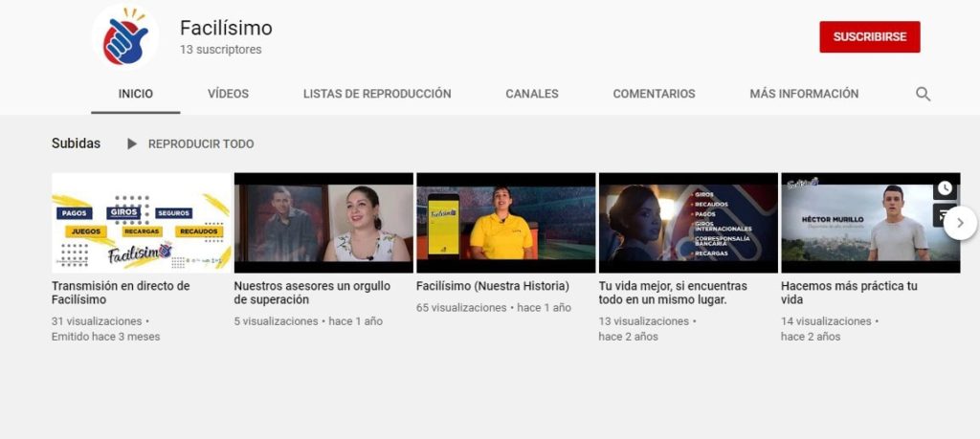The width and height of the screenshot is (980, 439).
Task: Click 31 visualizaciones text
Action: (97, 321)
